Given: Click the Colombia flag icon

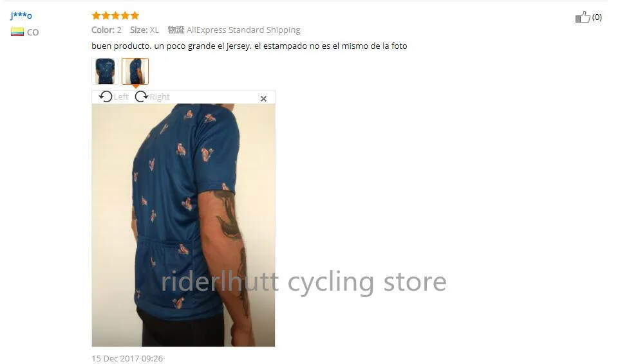Looking at the screenshot, I should [17, 32].
